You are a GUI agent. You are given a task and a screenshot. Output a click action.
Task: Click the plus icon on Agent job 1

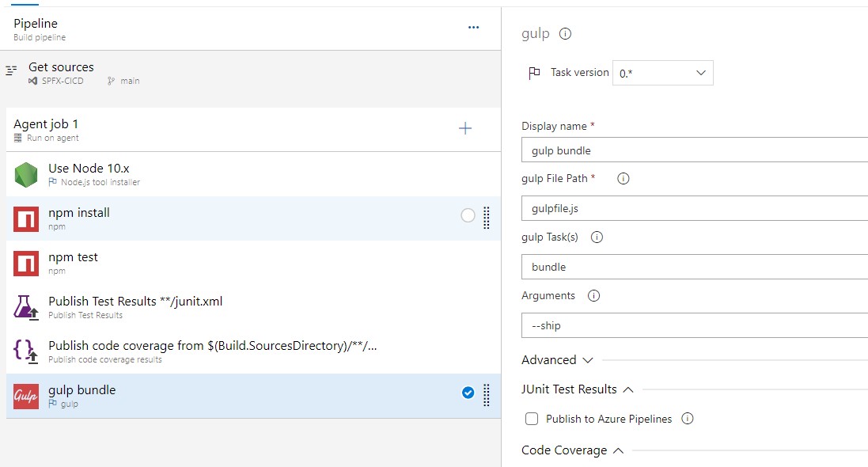465,129
